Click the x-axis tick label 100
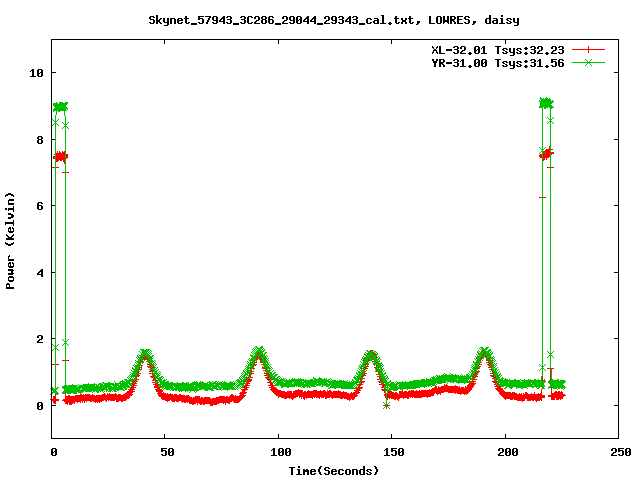This screenshot has height=480, width=640. 280,452
